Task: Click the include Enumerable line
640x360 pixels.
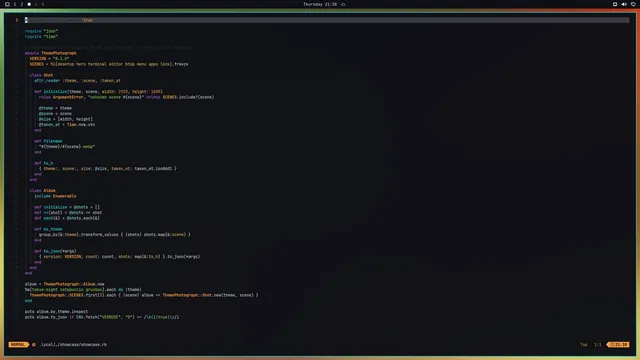Action: (55, 196)
